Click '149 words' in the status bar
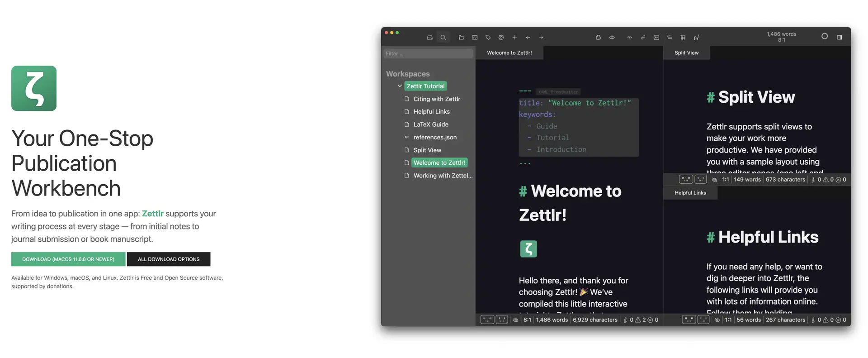 (747, 180)
